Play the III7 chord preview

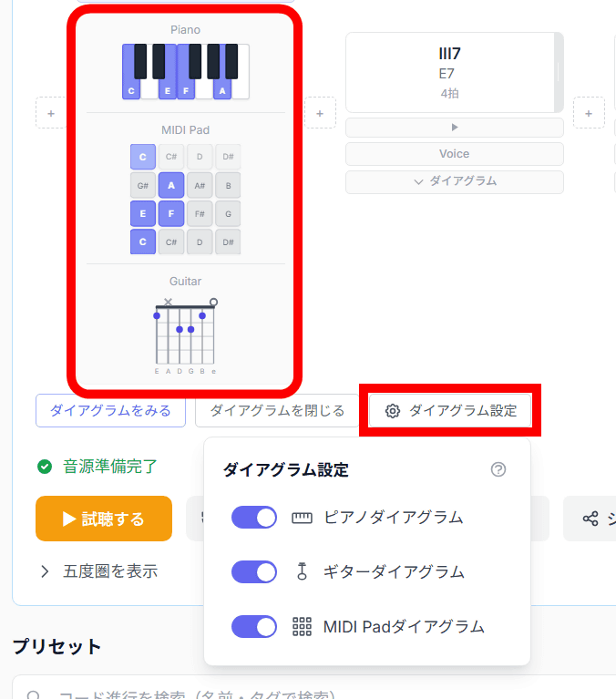pos(454,127)
